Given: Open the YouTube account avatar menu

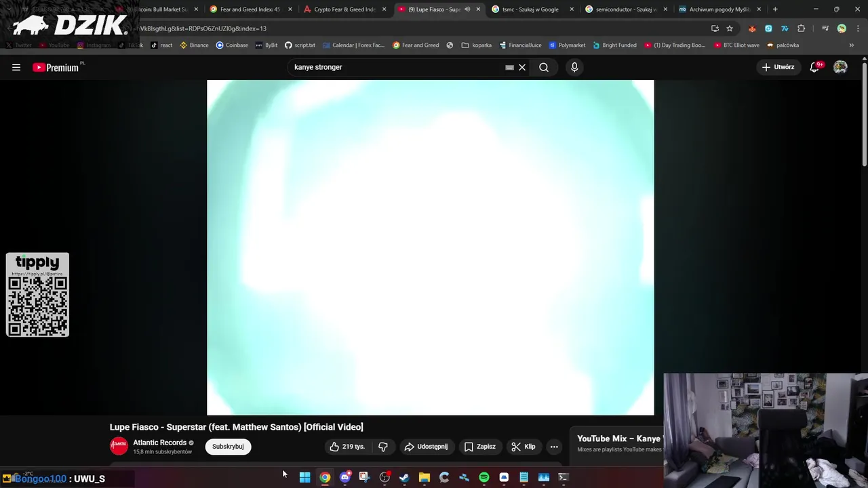Looking at the screenshot, I should [840, 67].
